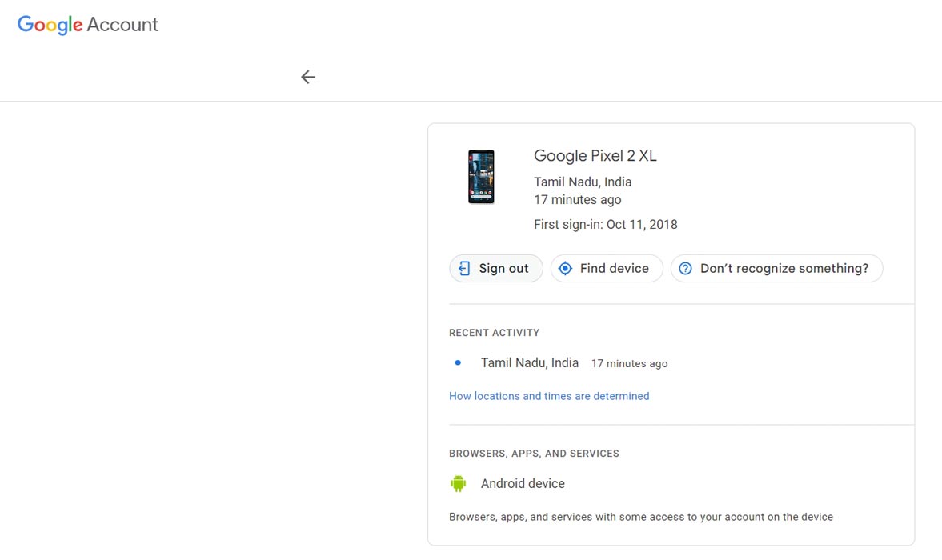Open the Google Account logo
This screenshot has height=560, width=942.
88,25
